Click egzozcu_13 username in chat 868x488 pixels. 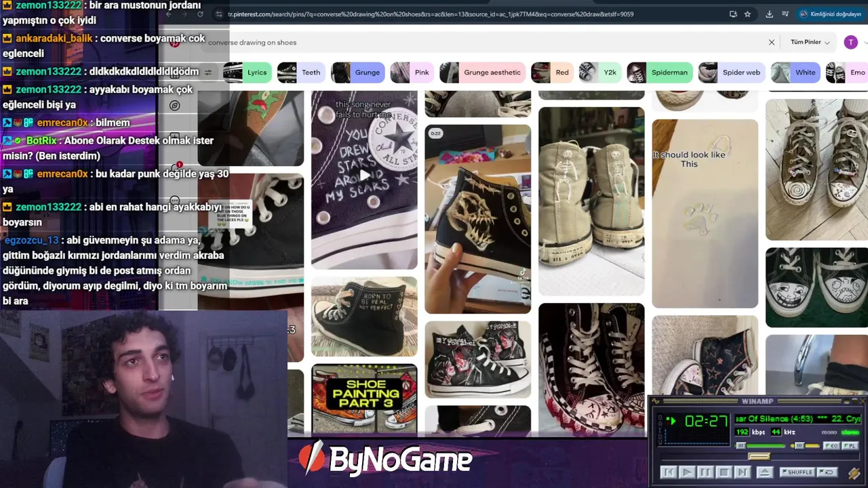[x=31, y=240]
